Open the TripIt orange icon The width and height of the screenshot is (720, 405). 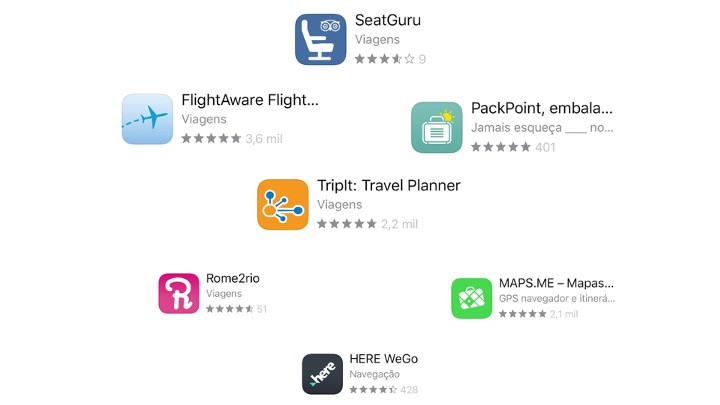(x=283, y=204)
